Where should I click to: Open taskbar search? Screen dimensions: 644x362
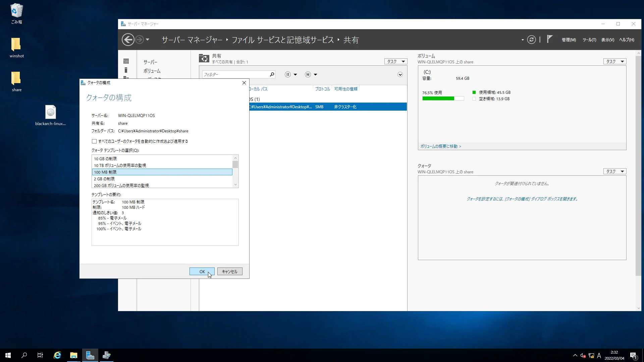pyautogui.click(x=24, y=355)
